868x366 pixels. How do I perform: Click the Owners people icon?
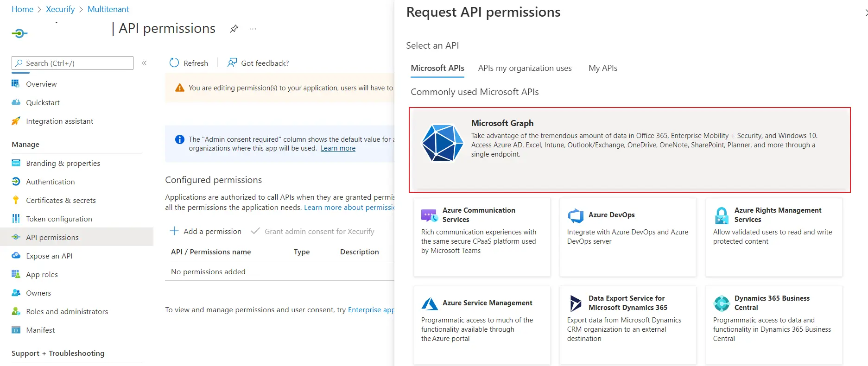coord(16,293)
